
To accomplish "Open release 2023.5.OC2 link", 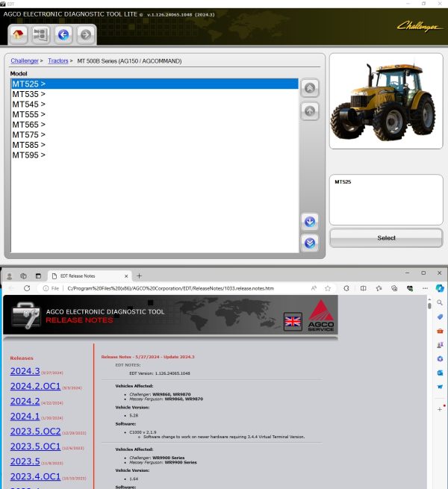I will click(x=36, y=432).
